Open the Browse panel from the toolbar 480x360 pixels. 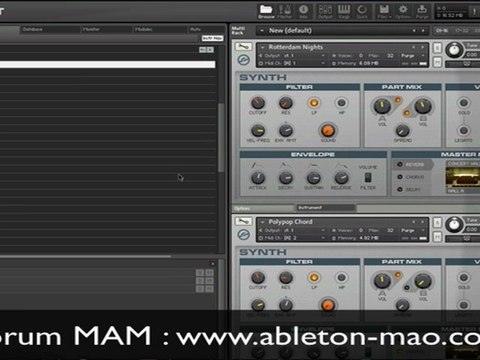click(266, 11)
